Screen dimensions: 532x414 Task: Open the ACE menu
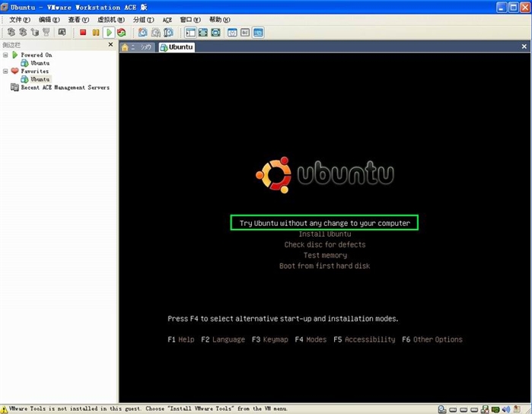(167, 20)
